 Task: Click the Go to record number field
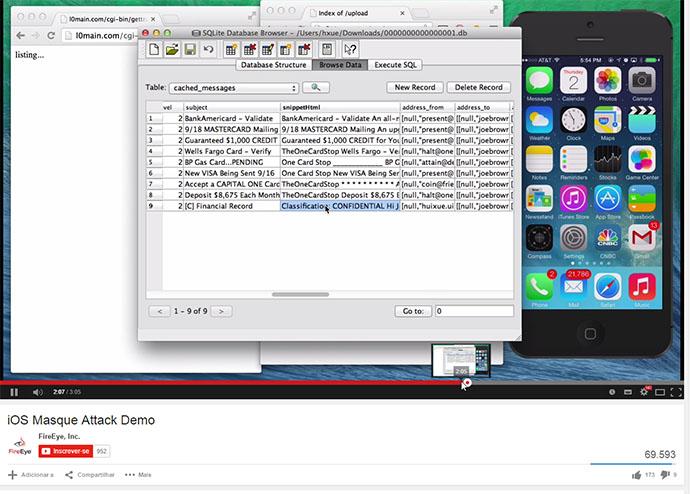[474, 311]
